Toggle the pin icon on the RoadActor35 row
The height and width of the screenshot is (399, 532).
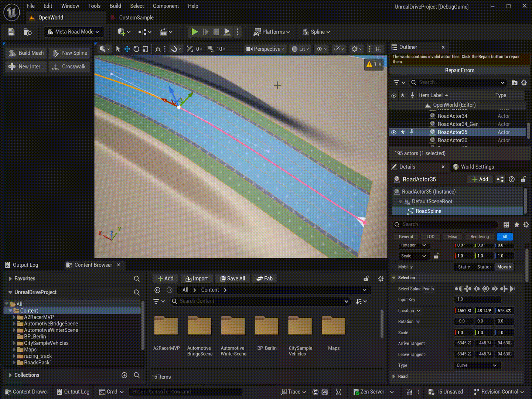click(x=412, y=132)
